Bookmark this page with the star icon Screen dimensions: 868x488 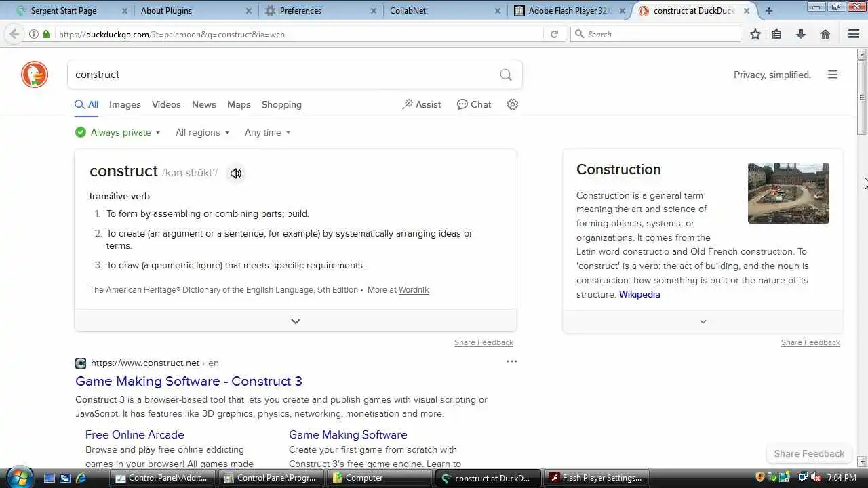[755, 34]
